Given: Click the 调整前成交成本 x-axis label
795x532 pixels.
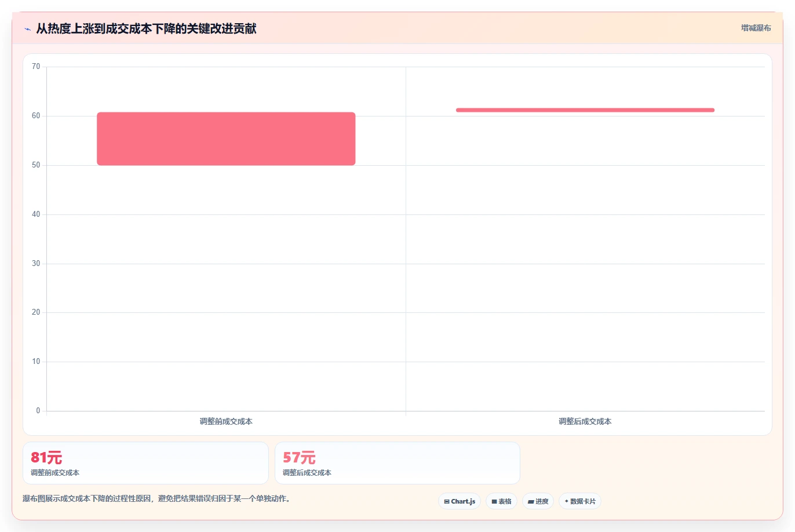Looking at the screenshot, I should [x=226, y=421].
